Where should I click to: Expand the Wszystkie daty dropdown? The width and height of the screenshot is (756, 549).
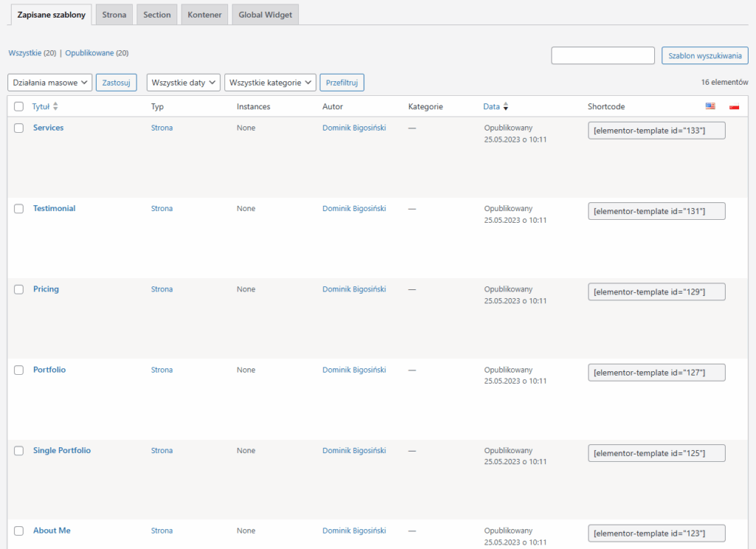183,83
